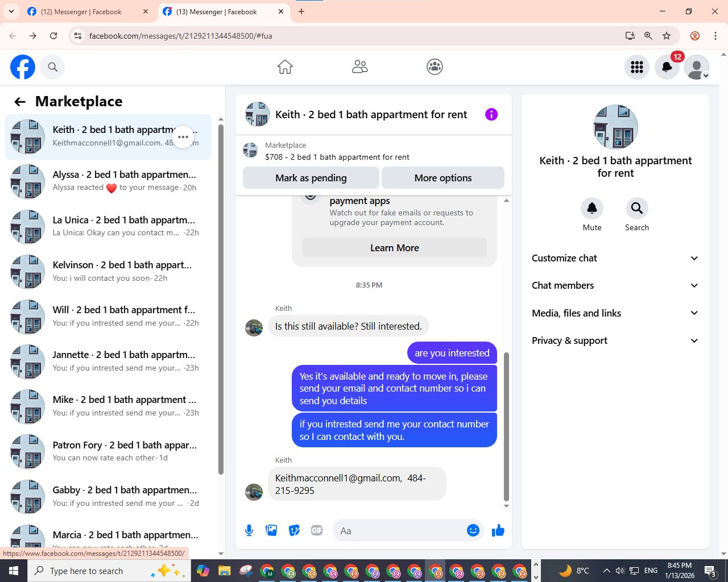
Task: Click the taskbar clock showing 8:45 PM
Action: click(680, 571)
